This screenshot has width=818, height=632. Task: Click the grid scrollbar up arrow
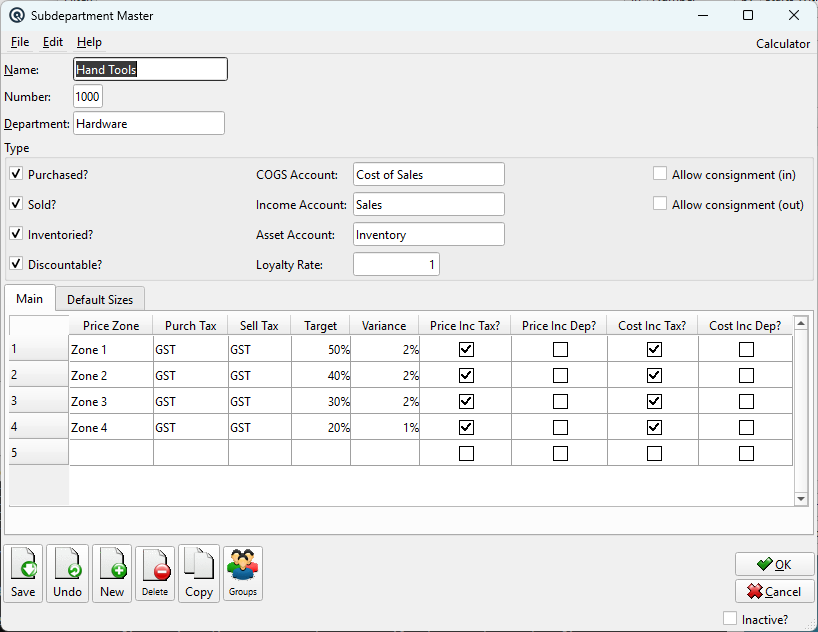(801, 324)
